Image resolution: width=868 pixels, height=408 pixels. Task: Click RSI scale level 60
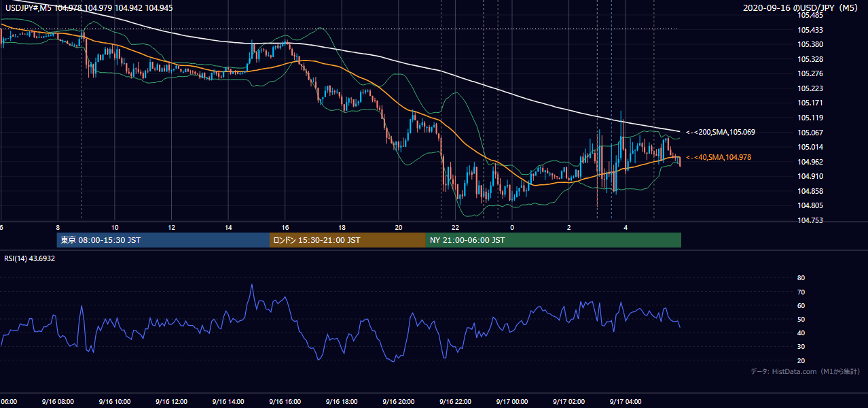coord(801,305)
